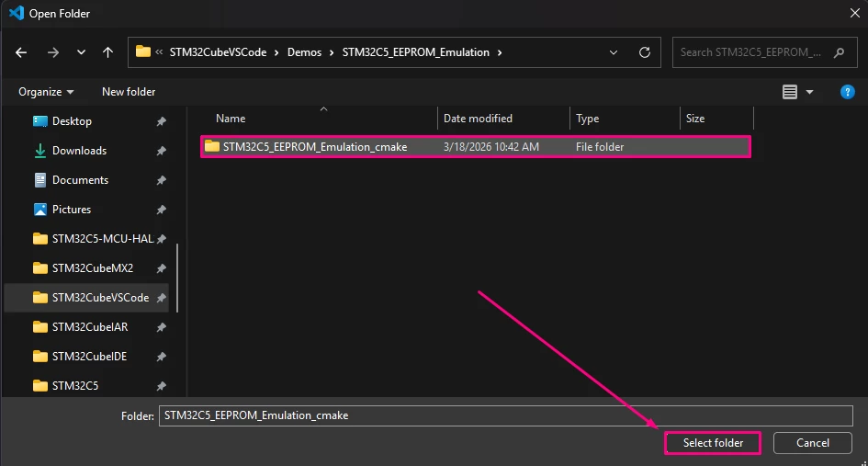Image resolution: width=868 pixels, height=466 pixels.
Task: Sort by the Name column
Action: (231, 119)
